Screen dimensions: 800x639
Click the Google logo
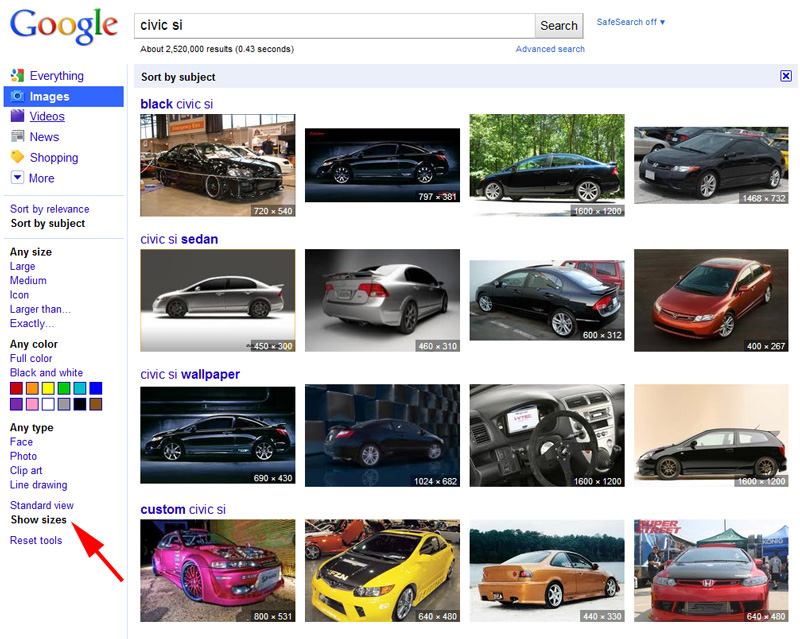click(x=64, y=27)
